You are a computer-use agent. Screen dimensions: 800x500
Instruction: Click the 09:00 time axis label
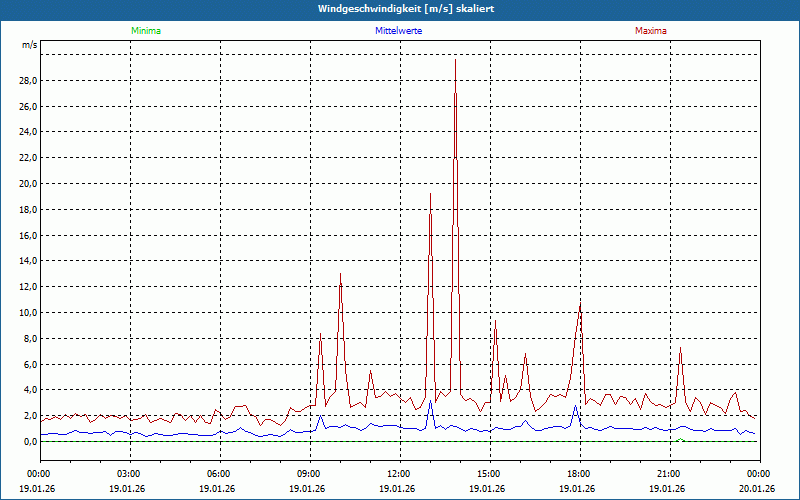(x=308, y=473)
